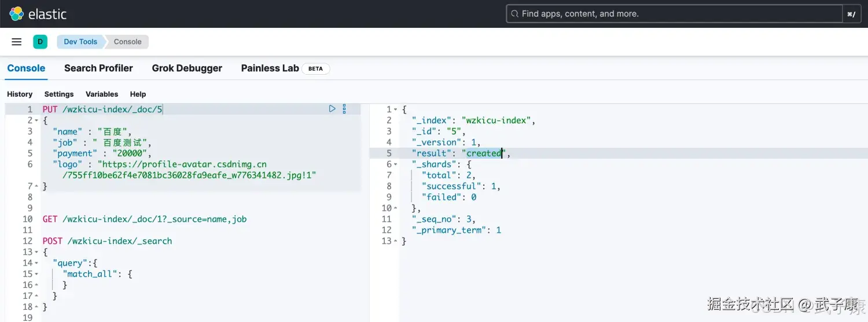Open the History panel
The image size is (868, 322).
(20, 94)
